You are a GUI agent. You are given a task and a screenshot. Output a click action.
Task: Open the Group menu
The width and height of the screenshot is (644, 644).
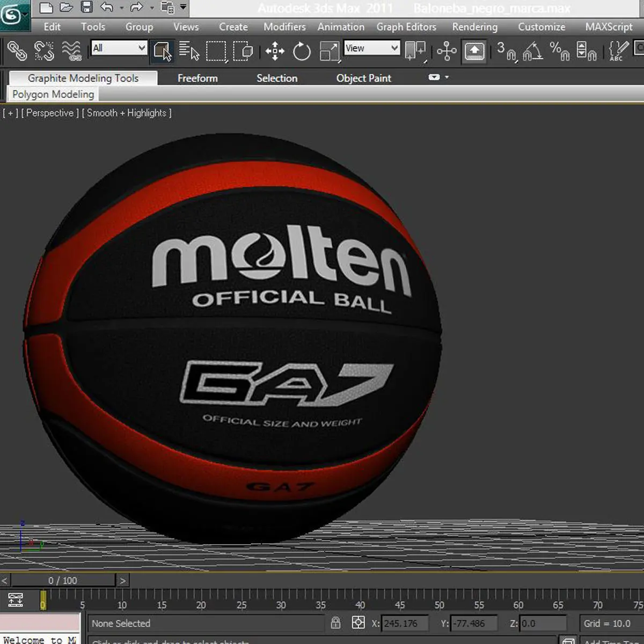(x=139, y=27)
